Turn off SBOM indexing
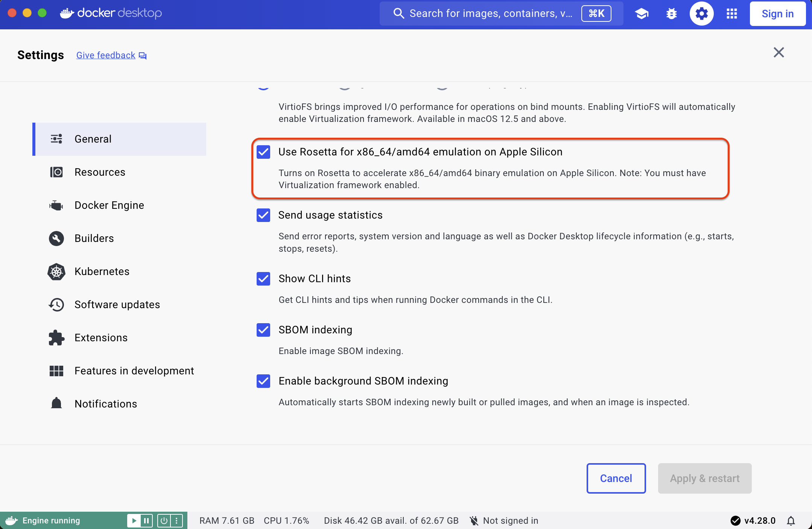812x529 pixels. (x=263, y=330)
